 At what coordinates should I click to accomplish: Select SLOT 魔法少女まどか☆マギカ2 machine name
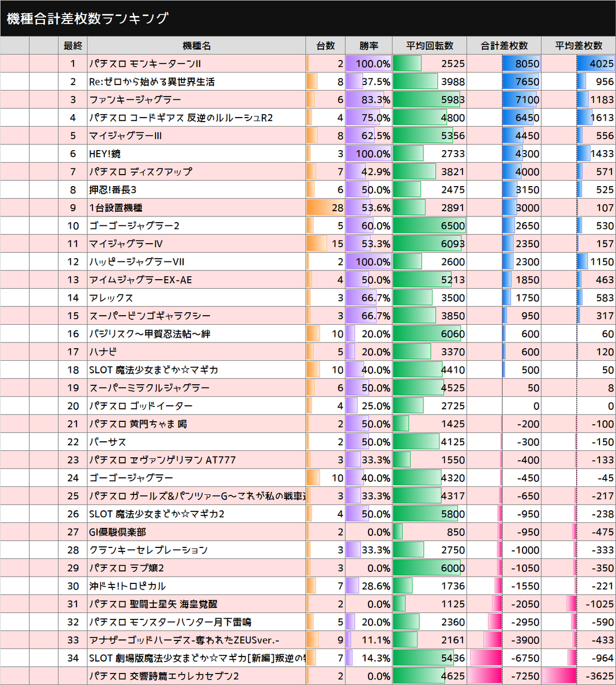click(157, 514)
